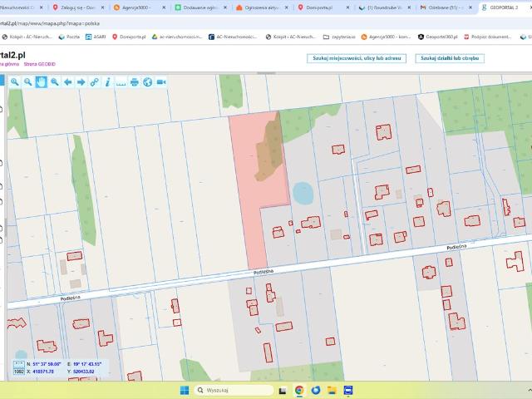Select the zoom in magnifier tool
The image size is (532, 399).
15,81
